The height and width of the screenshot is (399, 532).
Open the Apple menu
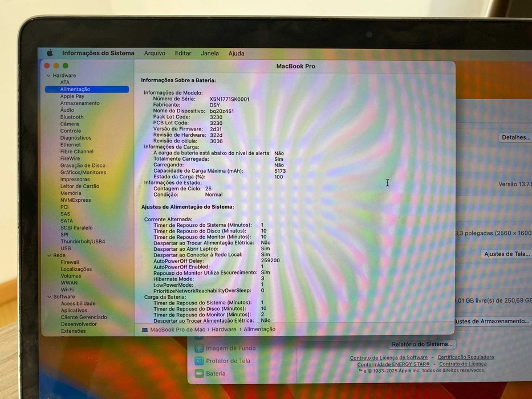pyautogui.click(x=50, y=53)
